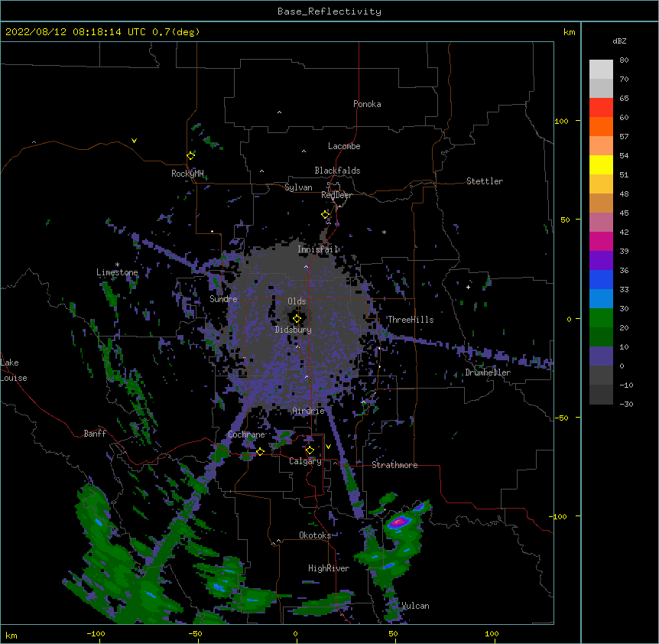
Task: Click the Lacombe label
Action: (x=344, y=146)
